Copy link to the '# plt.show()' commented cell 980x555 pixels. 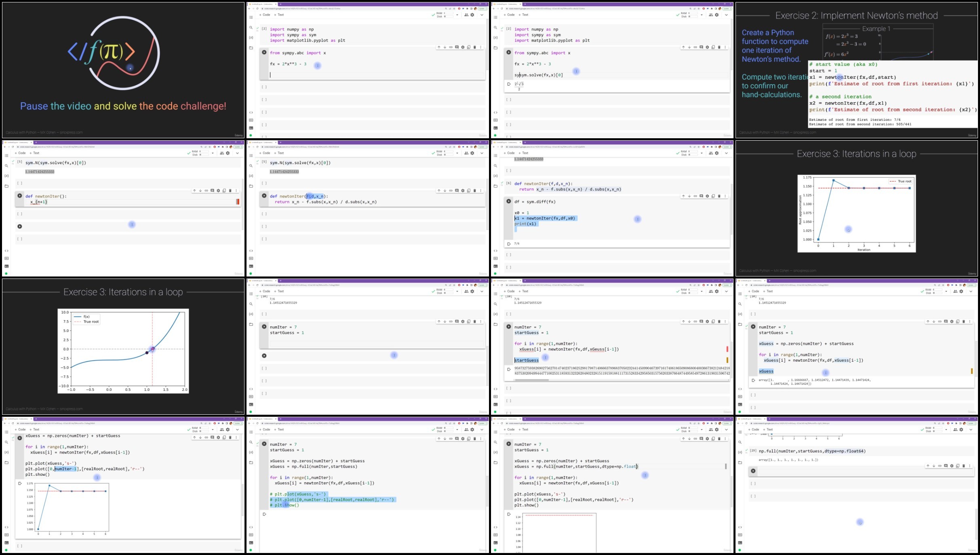451,439
